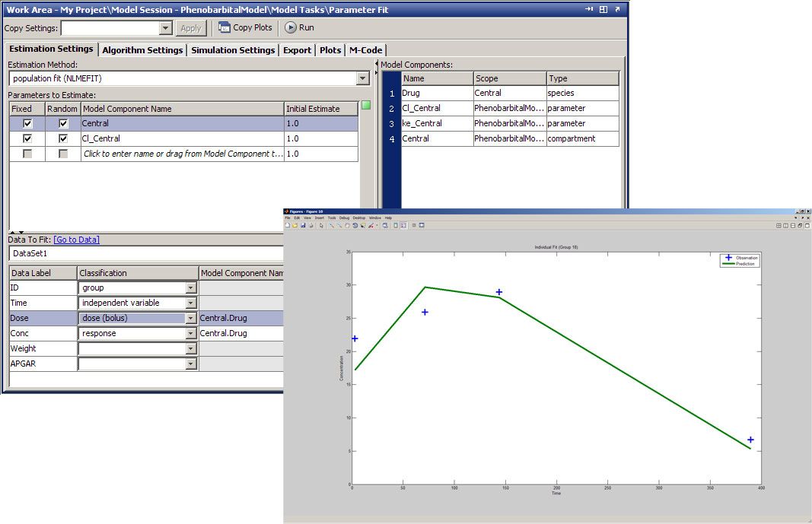812x524 pixels.
Task: Click the Work Area undock arrow icon
Action: tap(617, 9)
